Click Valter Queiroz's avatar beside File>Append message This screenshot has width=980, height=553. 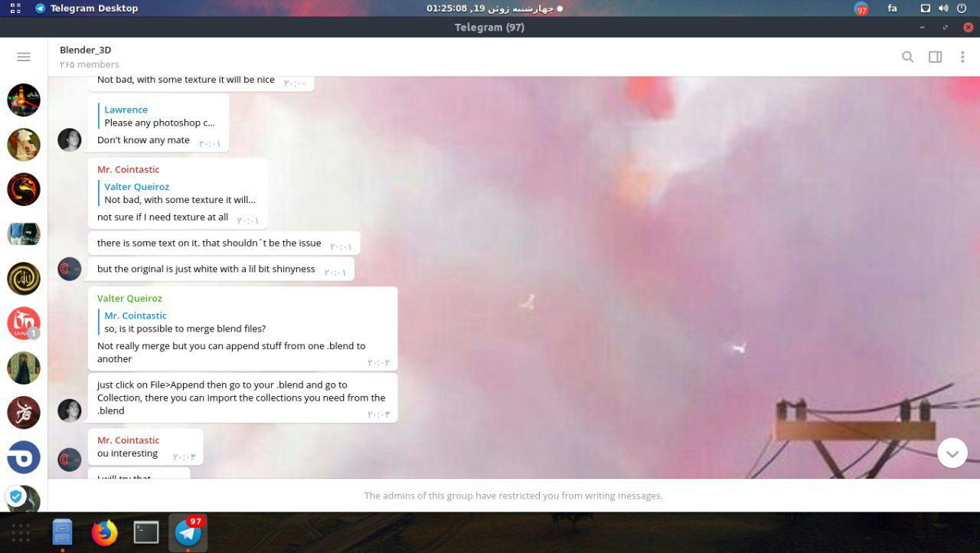point(70,411)
